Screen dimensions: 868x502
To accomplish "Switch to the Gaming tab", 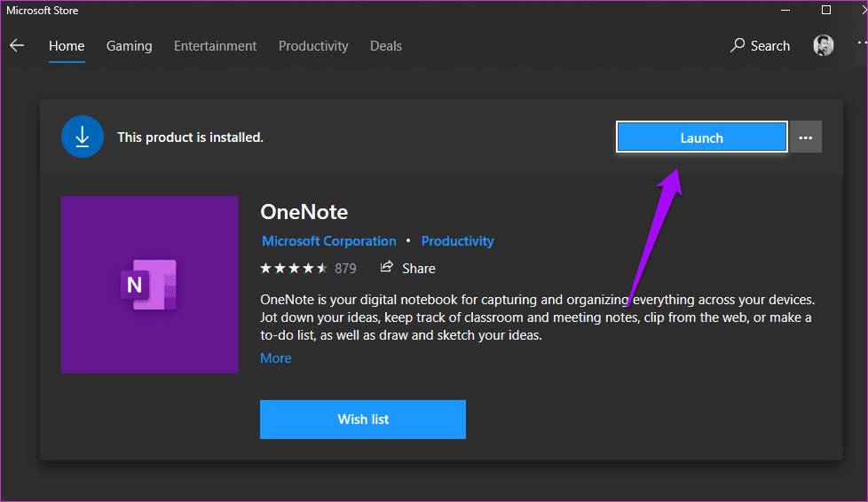I will 129,46.
